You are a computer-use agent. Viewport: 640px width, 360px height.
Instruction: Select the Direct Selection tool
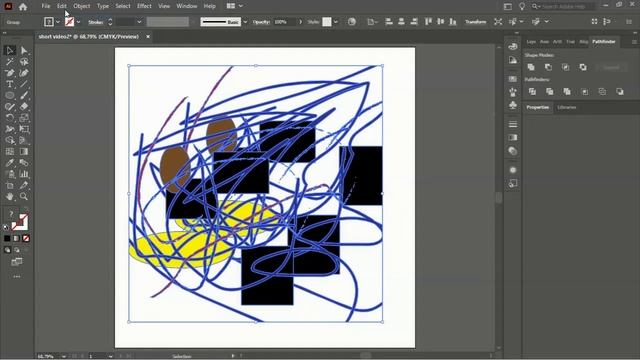pyautogui.click(x=24, y=50)
